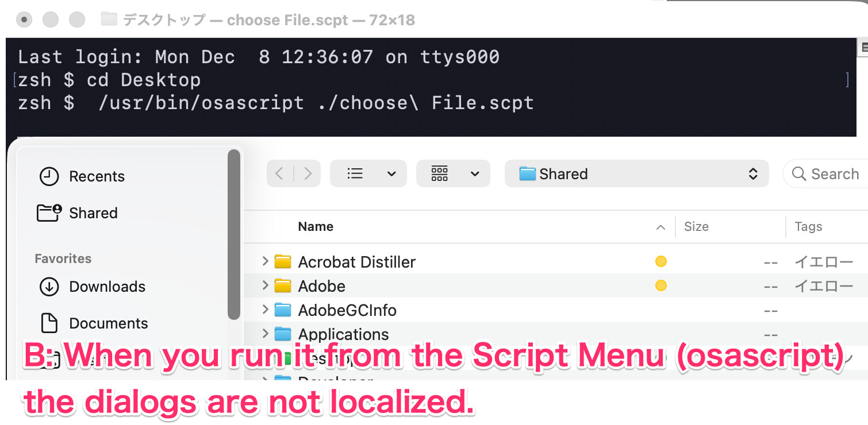Image resolution: width=868 pixels, height=425 pixels.
Task: Expand the AdobeGCInfo folder disclosure triangle
Action: pos(265,310)
